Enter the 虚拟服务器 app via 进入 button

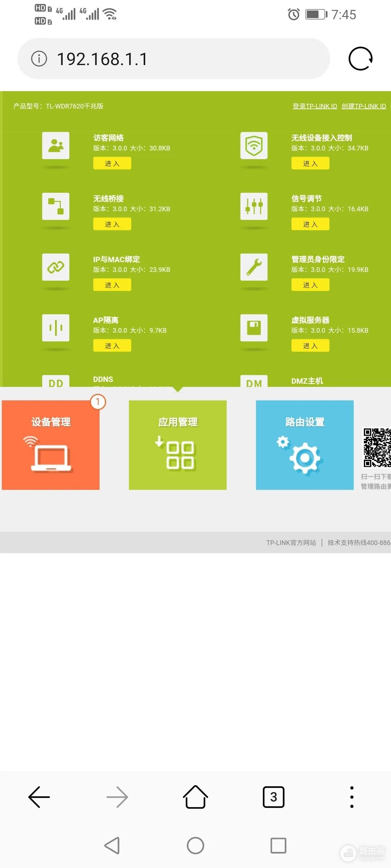(x=310, y=346)
